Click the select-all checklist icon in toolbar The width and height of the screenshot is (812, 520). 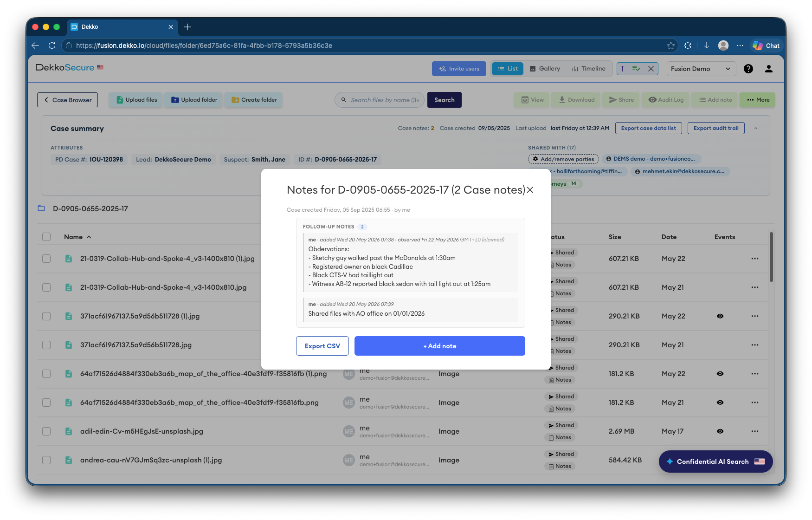click(x=636, y=69)
